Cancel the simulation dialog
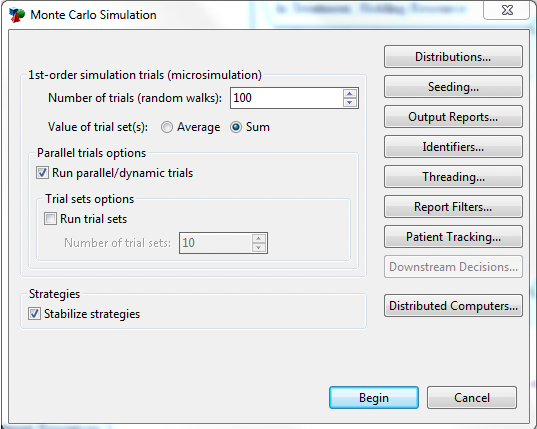The width and height of the screenshot is (537, 429). click(472, 398)
